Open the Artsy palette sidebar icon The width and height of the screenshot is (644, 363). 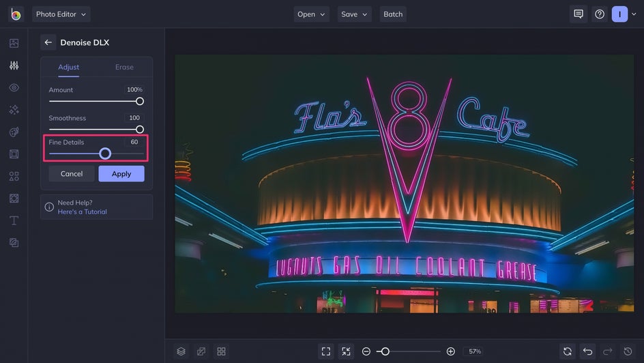[x=14, y=132]
